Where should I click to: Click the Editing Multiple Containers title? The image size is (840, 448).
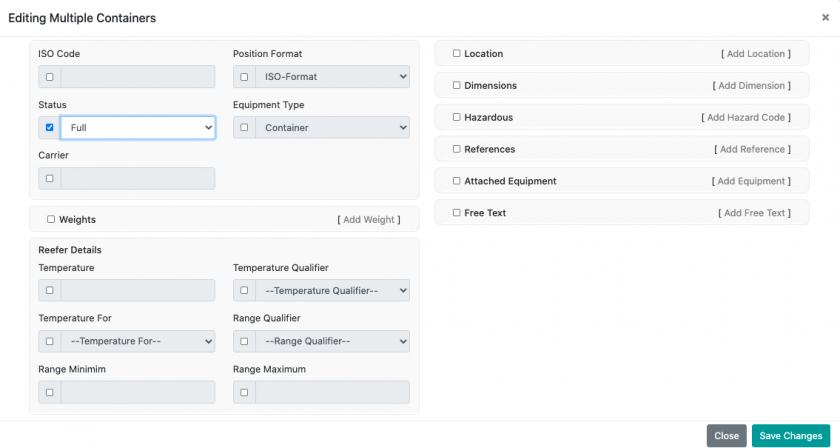pos(82,18)
